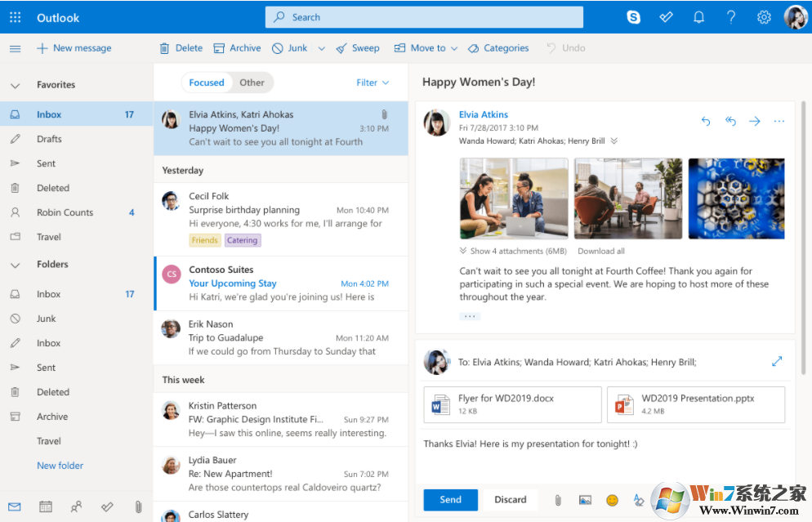Image resolution: width=812 pixels, height=522 pixels.
Task: Reply all to the email
Action: (730, 121)
